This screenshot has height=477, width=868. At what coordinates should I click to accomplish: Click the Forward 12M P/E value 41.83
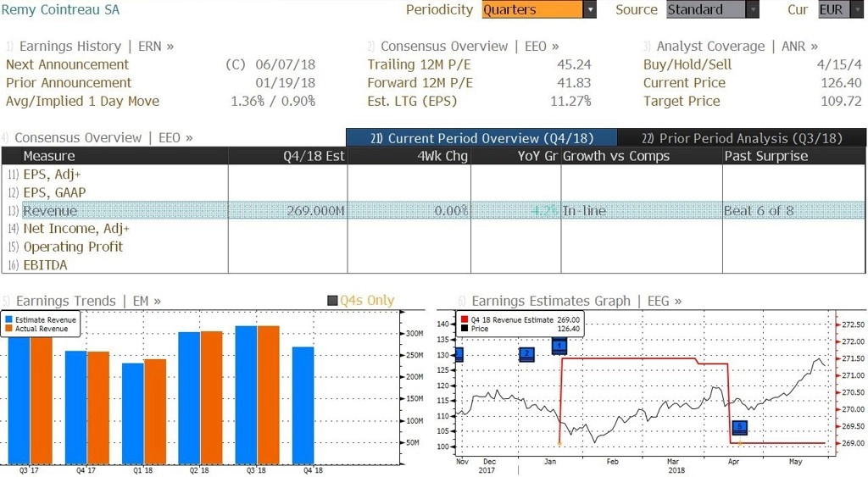[x=574, y=83]
